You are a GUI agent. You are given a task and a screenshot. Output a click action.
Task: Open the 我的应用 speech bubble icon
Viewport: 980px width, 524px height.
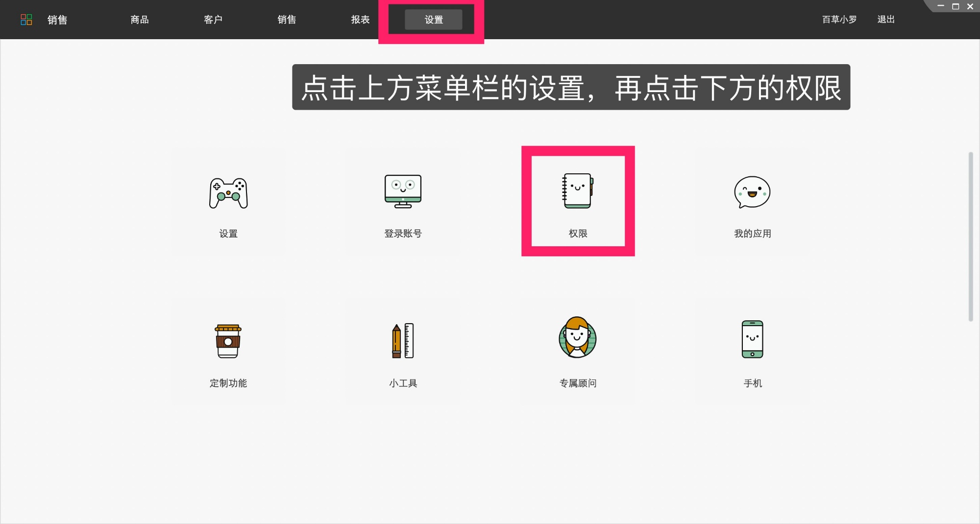pyautogui.click(x=752, y=192)
